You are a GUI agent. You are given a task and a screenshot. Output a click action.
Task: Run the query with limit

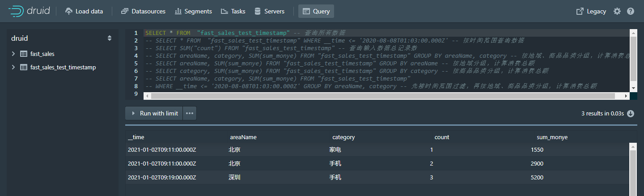click(x=154, y=114)
